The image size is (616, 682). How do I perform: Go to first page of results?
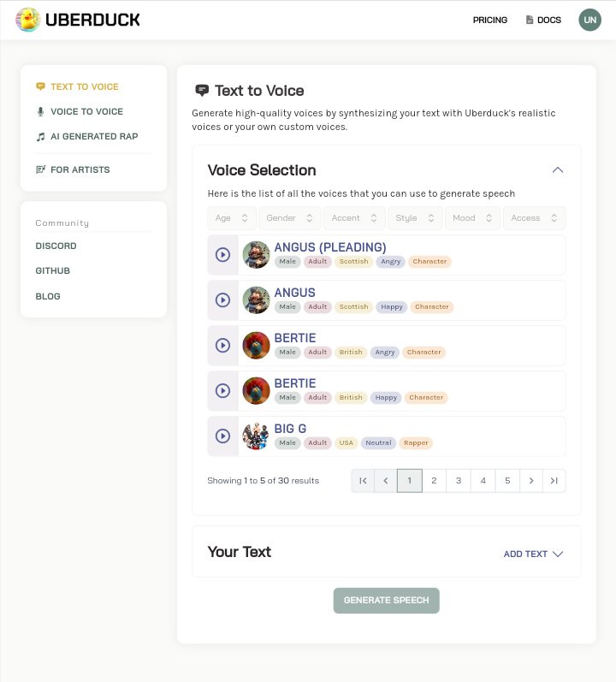pos(363,481)
